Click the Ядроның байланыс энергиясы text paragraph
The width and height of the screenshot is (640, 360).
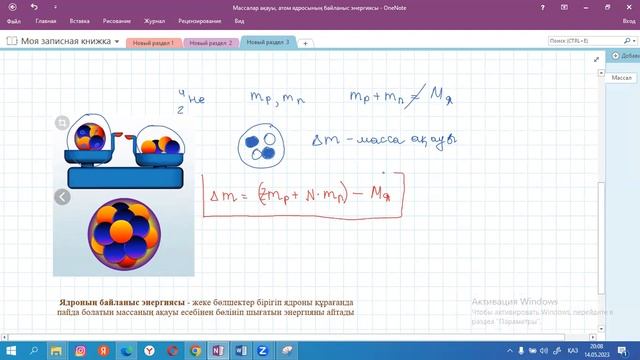click(x=206, y=307)
